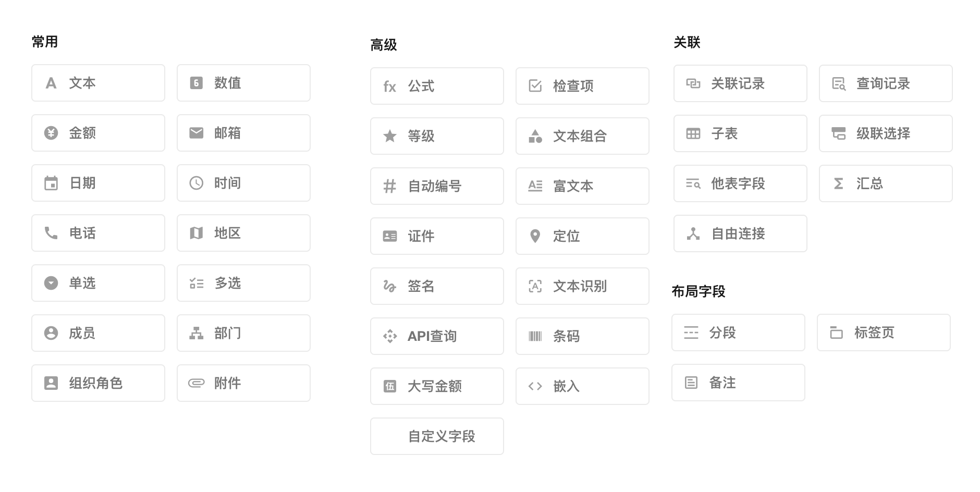The width and height of the screenshot is (980, 492).
Task: Click the paperclip icon for 附件
Action: click(x=197, y=383)
